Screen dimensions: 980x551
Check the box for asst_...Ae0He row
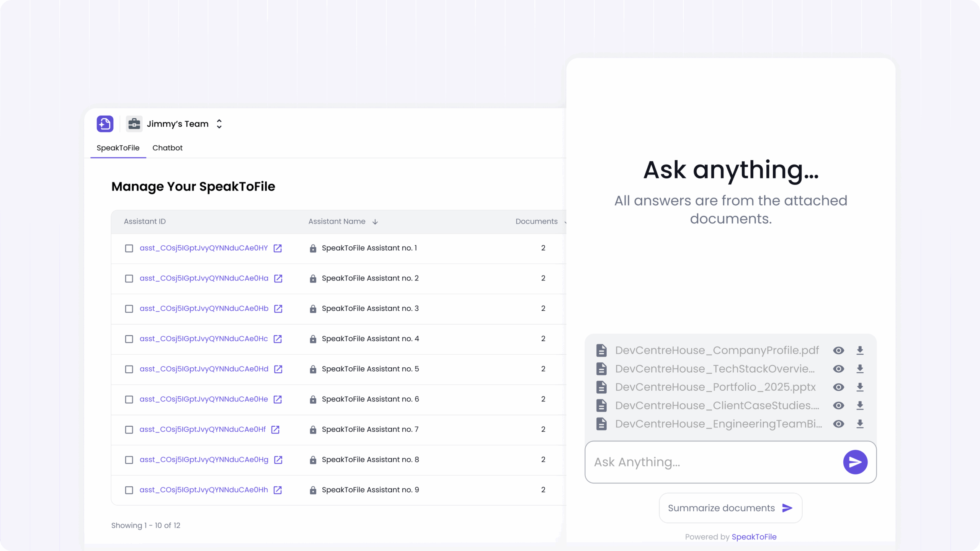[x=129, y=399]
